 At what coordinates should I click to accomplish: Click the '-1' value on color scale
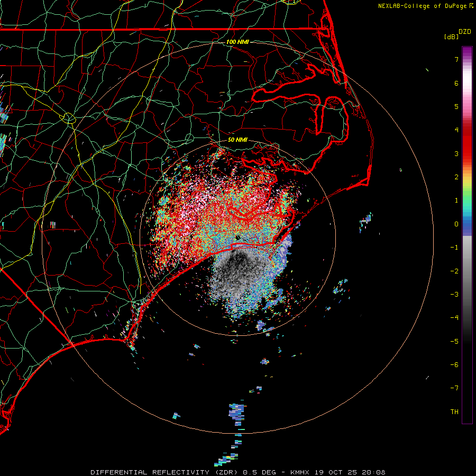tap(454, 248)
